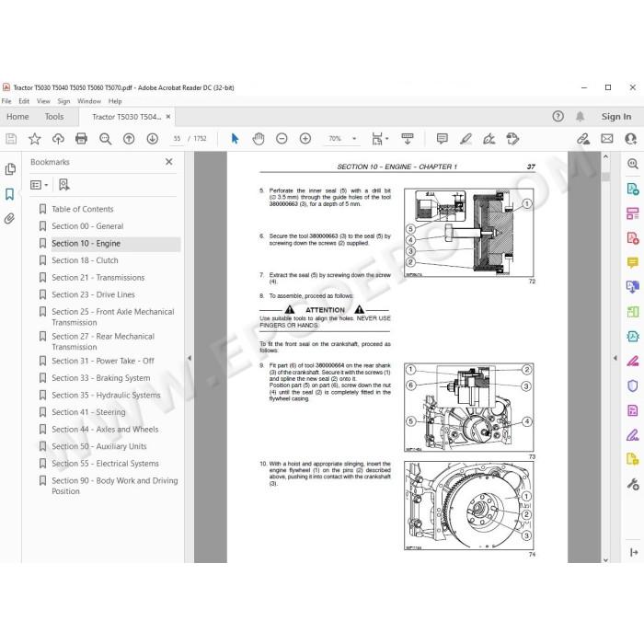Open the zoom level 70% dropdown
The width and height of the screenshot is (644, 644).
pos(341,139)
